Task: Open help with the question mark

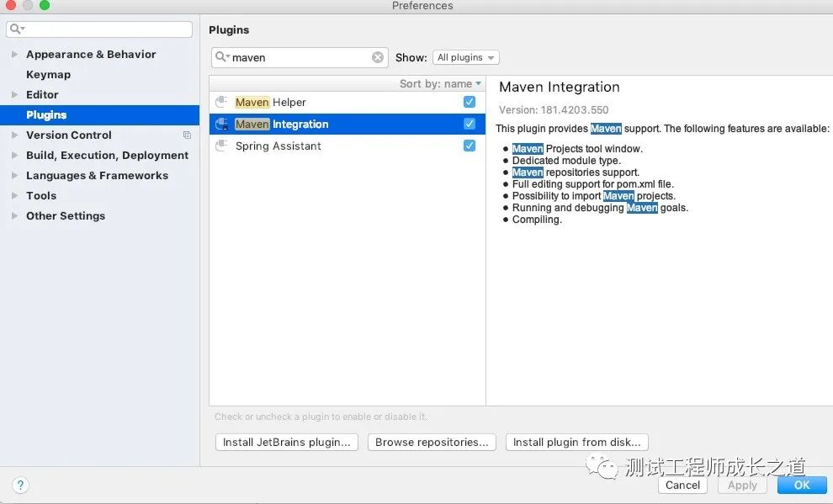Action: pyautogui.click(x=19, y=485)
